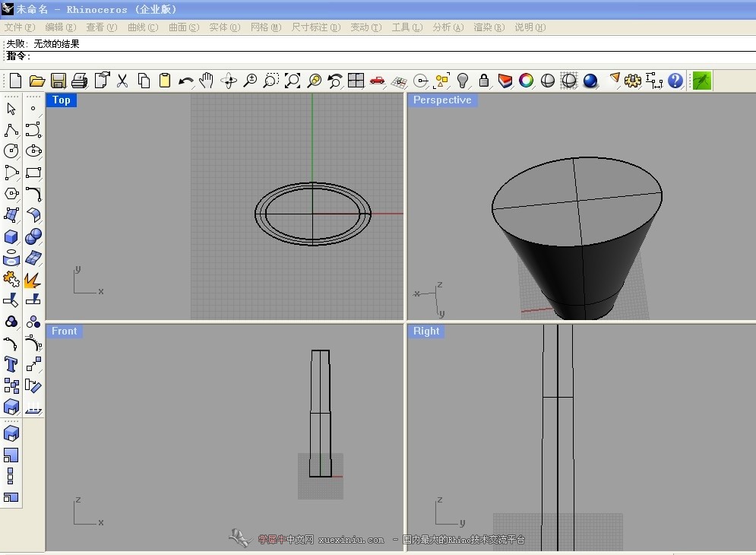Screen dimensions: 756x555
Task: Open the 实体 (Solid) menu
Action: 225,27
